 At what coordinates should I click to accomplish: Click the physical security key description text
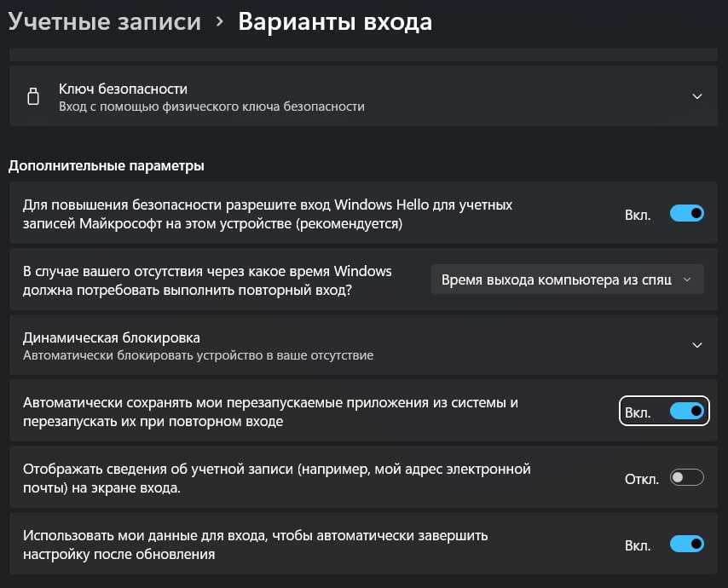tap(211, 107)
